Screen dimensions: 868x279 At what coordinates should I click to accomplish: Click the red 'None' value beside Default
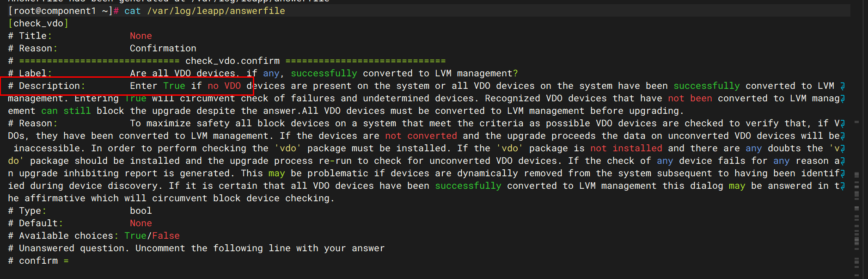[x=141, y=223]
